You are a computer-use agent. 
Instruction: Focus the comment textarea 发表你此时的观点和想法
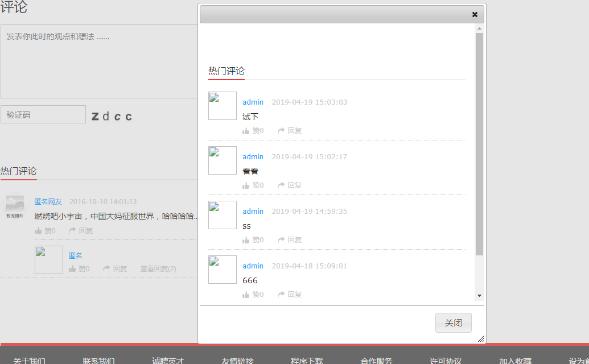pyautogui.click(x=99, y=61)
